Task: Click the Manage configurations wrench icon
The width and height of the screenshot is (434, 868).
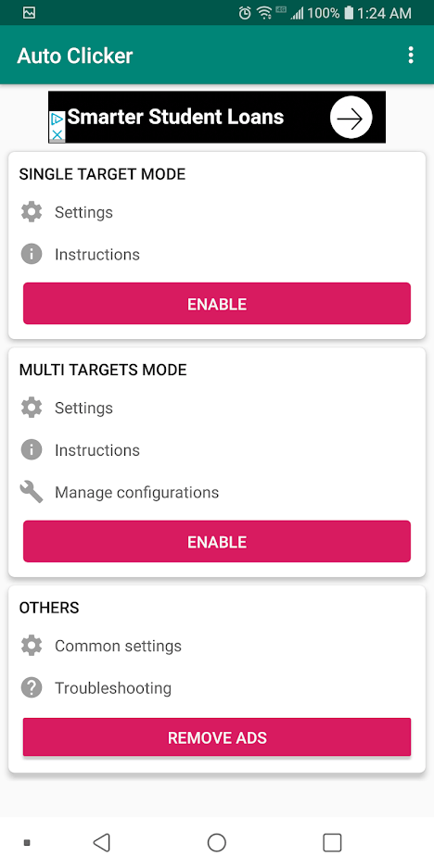Action: [32, 492]
